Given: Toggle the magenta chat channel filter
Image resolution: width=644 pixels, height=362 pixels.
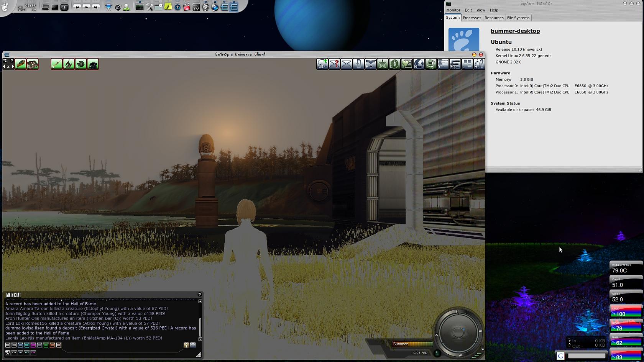Looking at the screenshot, I should pyautogui.click(x=33, y=345).
